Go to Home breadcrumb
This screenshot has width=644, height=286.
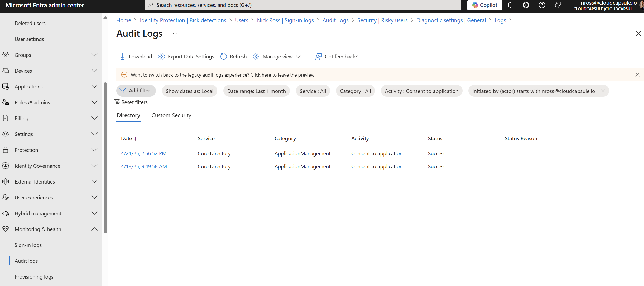point(124,20)
